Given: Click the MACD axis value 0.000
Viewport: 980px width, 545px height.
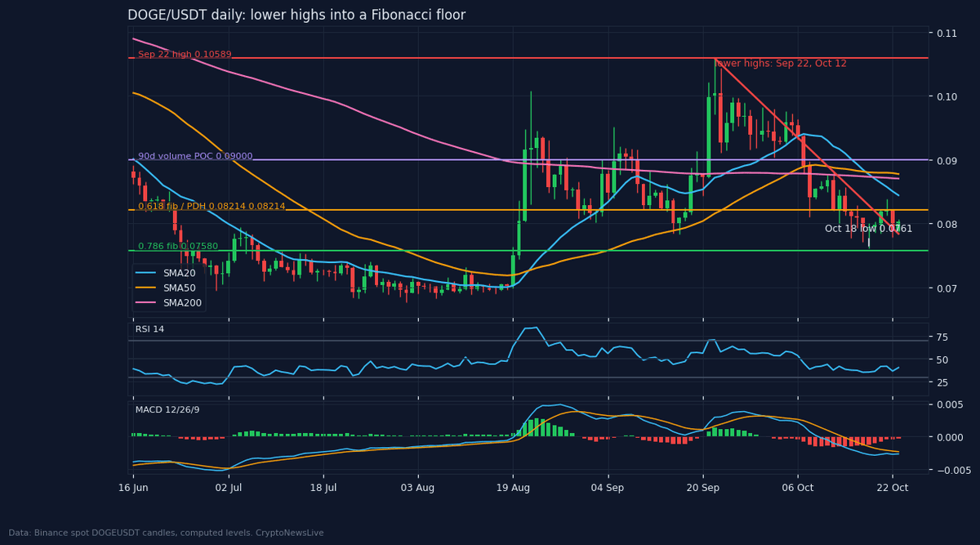Looking at the screenshot, I should [949, 437].
